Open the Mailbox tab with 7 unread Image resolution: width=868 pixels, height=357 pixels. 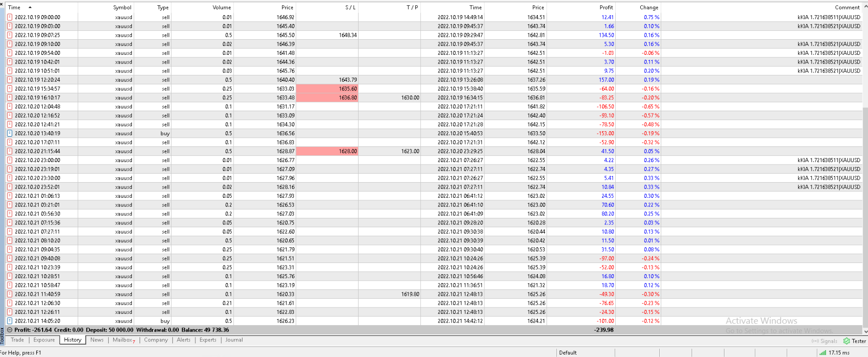(x=123, y=340)
